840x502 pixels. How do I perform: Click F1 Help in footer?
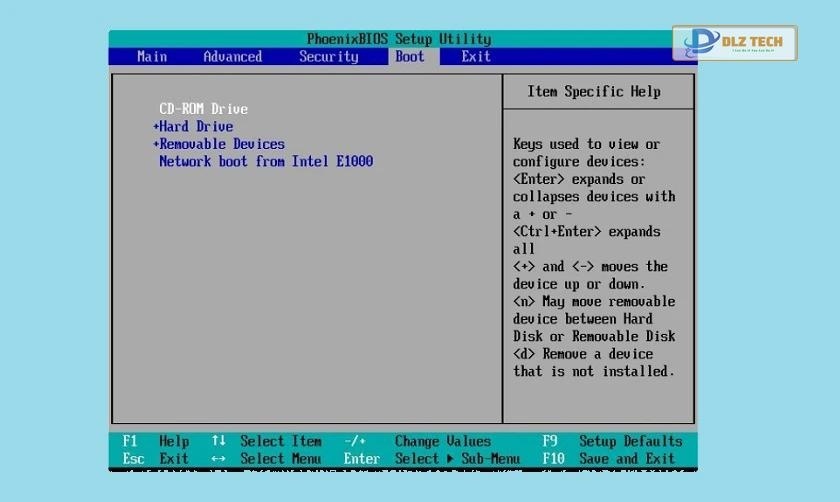[156, 441]
